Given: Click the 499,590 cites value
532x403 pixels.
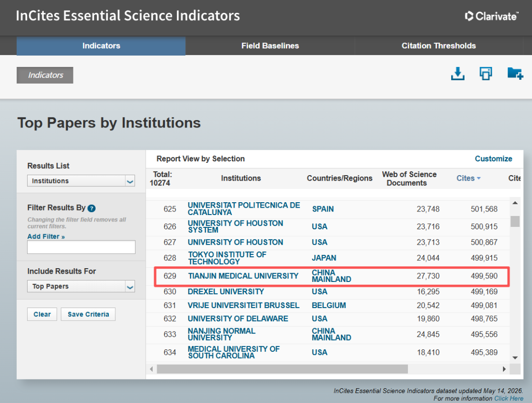Looking at the screenshot, I should click(x=484, y=276).
